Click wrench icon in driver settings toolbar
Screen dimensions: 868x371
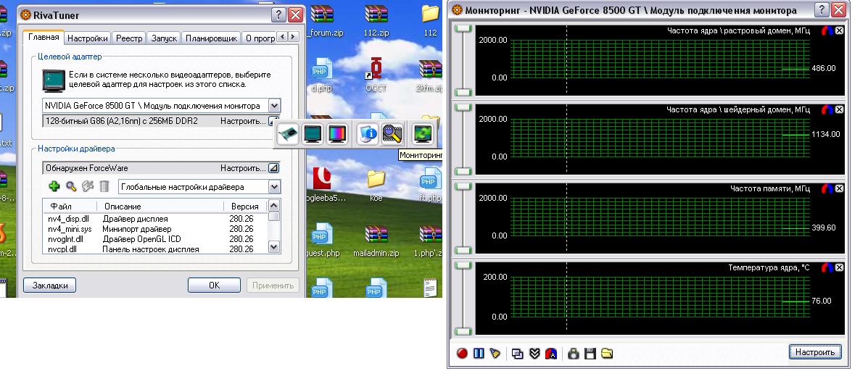[88, 186]
